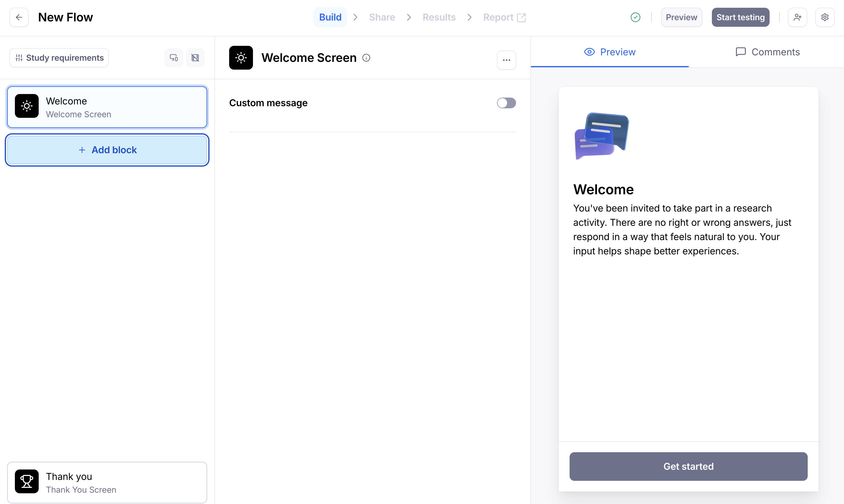Enable the Custom message toggle
Viewport: 844px width, 504px height.
pos(506,103)
